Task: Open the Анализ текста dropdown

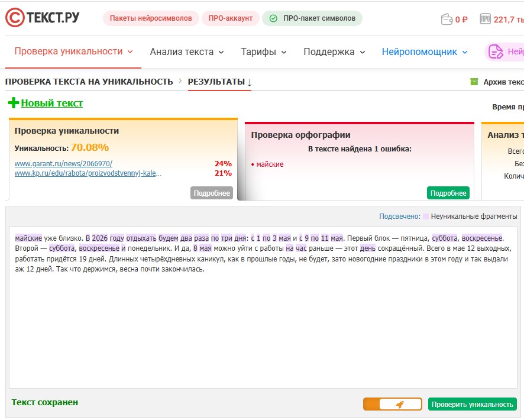Action: coord(187,52)
